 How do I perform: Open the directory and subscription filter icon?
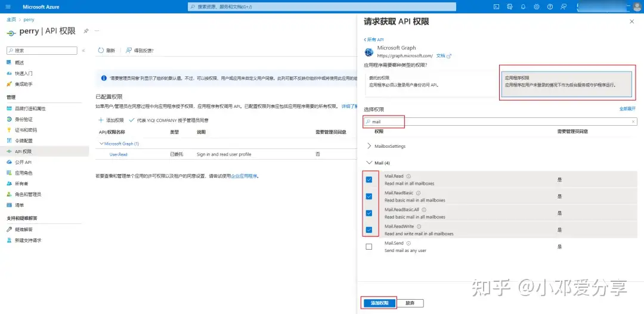(510, 7)
